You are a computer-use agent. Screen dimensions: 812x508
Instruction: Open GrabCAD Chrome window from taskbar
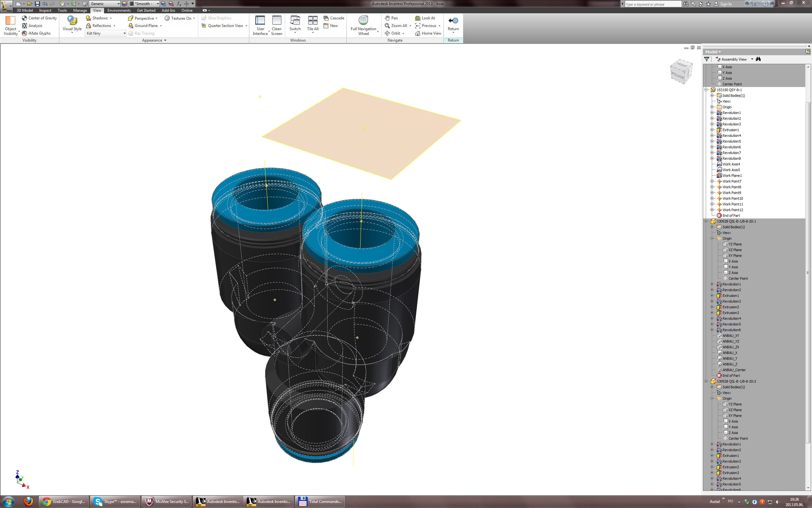coord(64,502)
